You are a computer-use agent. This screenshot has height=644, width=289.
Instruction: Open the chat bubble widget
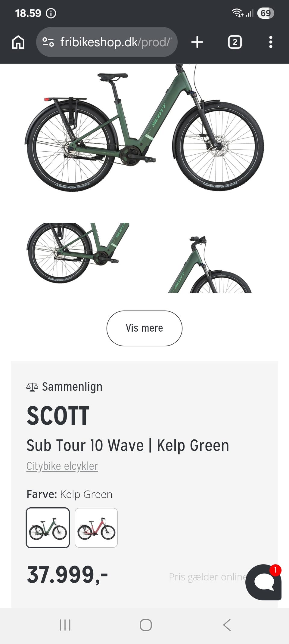click(x=263, y=582)
